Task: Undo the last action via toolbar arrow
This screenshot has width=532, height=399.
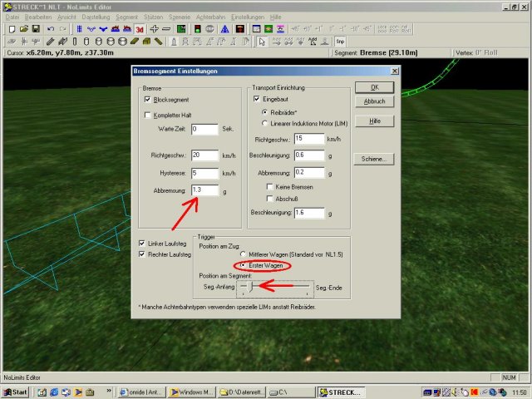Action: [x=51, y=29]
